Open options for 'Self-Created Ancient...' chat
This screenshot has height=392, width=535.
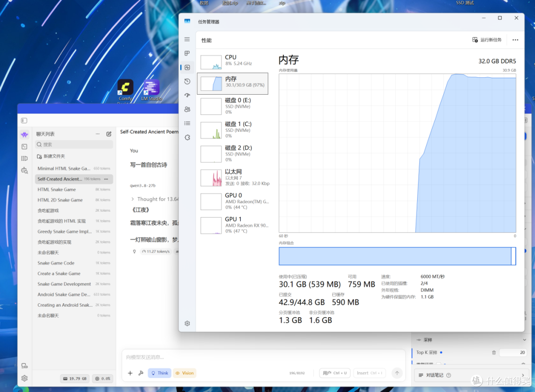pyautogui.click(x=106, y=179)
